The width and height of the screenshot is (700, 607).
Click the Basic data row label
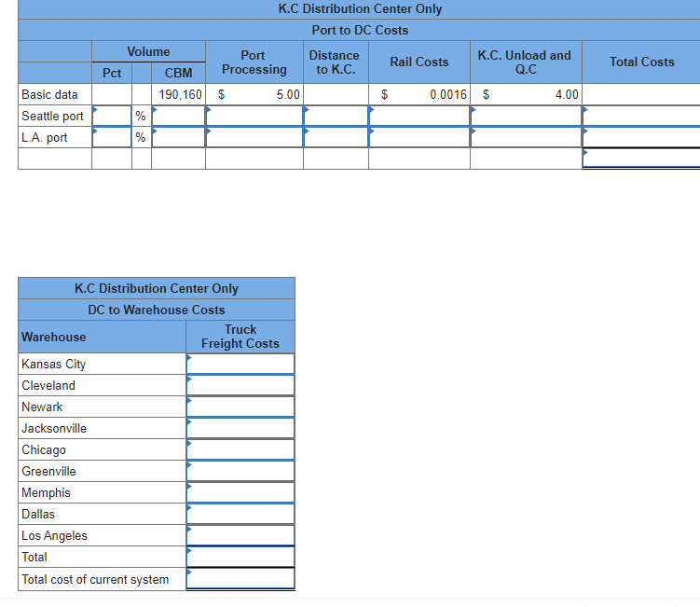click(49, 94)
